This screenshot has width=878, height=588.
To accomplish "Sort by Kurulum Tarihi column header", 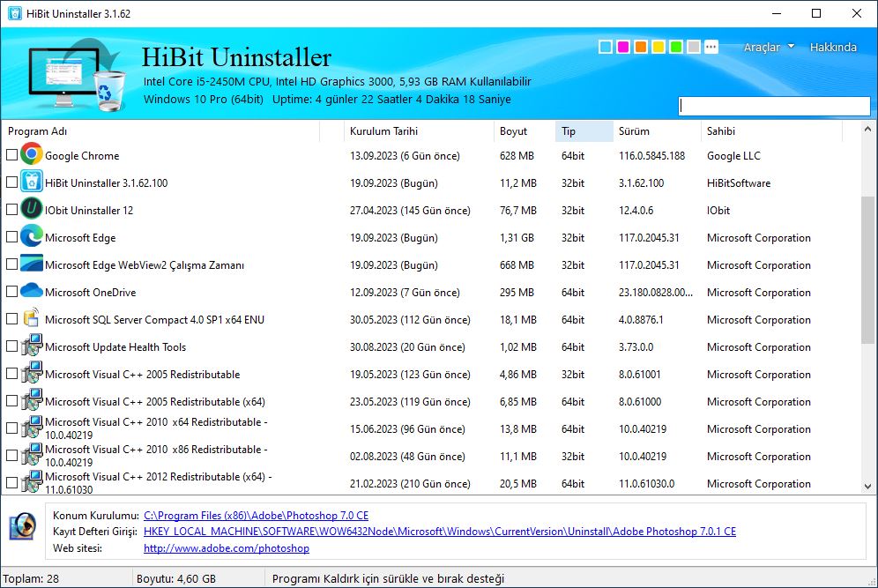I will pos(419,131).
